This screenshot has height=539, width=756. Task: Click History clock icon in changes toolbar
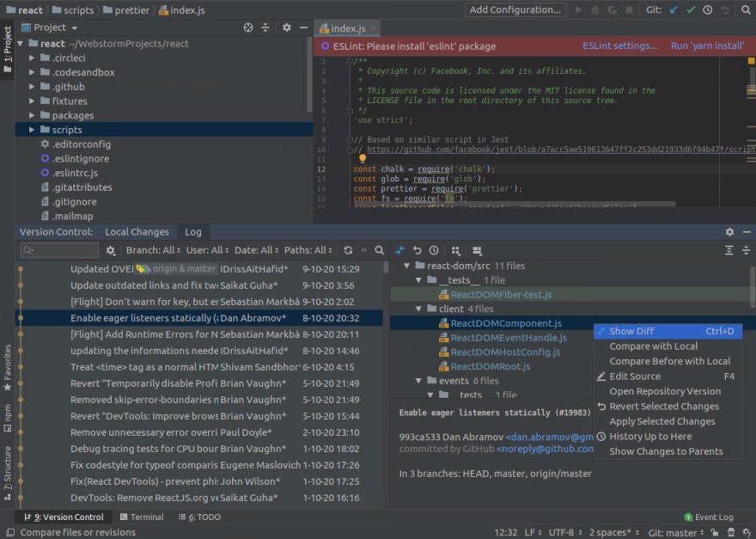(434, 250)
